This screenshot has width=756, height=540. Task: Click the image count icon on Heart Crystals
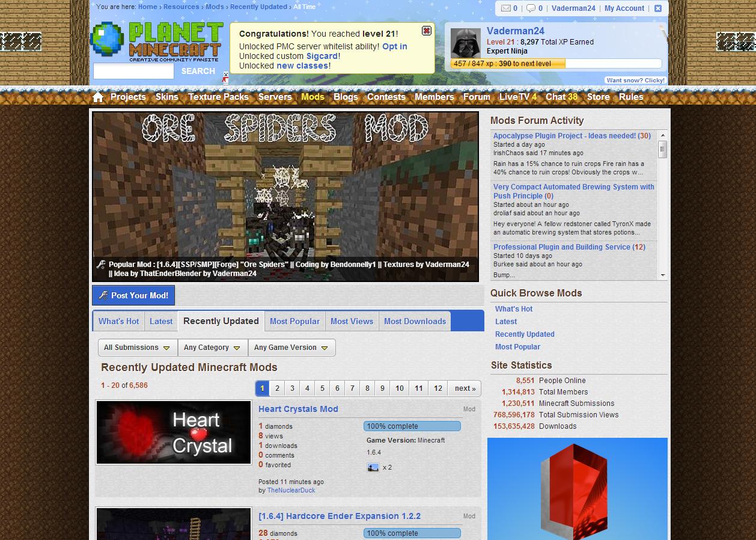(373, 467)
